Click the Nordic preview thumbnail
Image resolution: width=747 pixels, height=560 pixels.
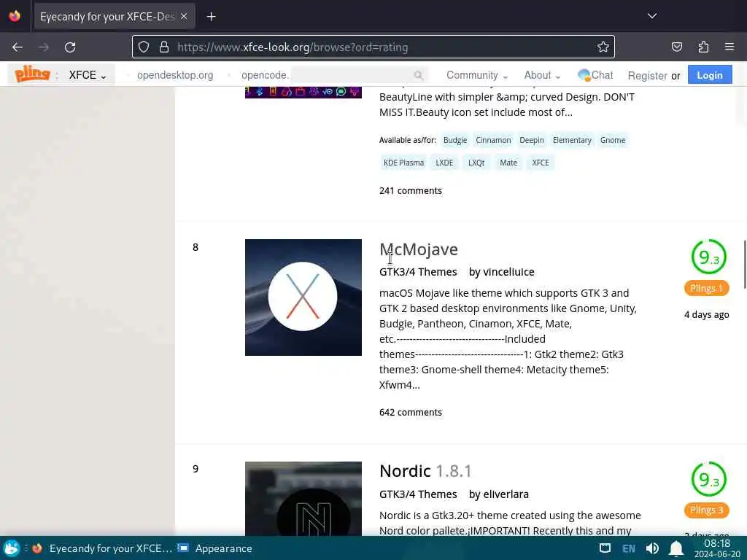pyautogui.click(x=303, y=498)
